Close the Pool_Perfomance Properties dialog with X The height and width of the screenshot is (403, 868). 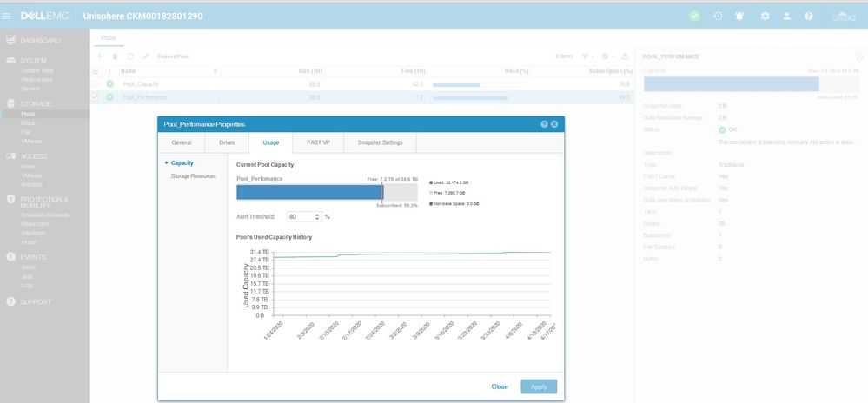coord(554,124)
